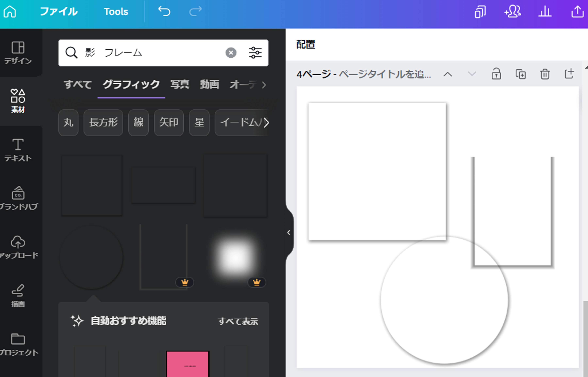Select the white square shadow shape on canvas
Viewport: 588px width, 377px height.
(377, 171)
